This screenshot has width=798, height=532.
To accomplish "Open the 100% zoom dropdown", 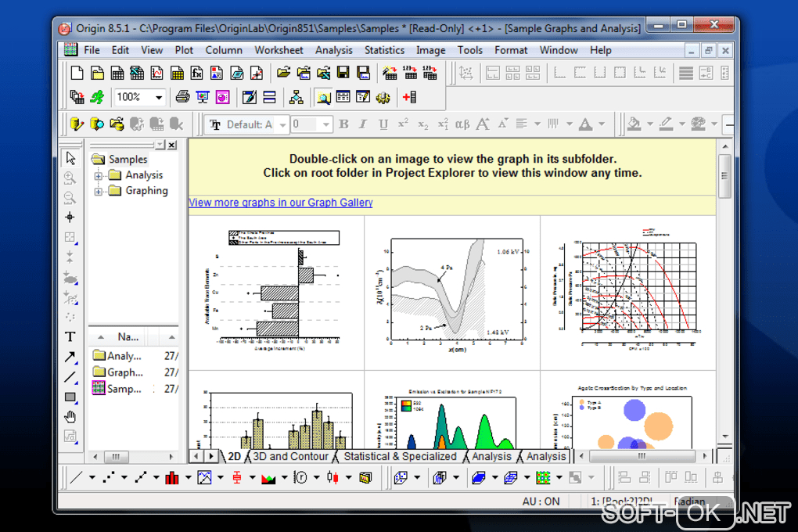I will [x=159, y=97].
